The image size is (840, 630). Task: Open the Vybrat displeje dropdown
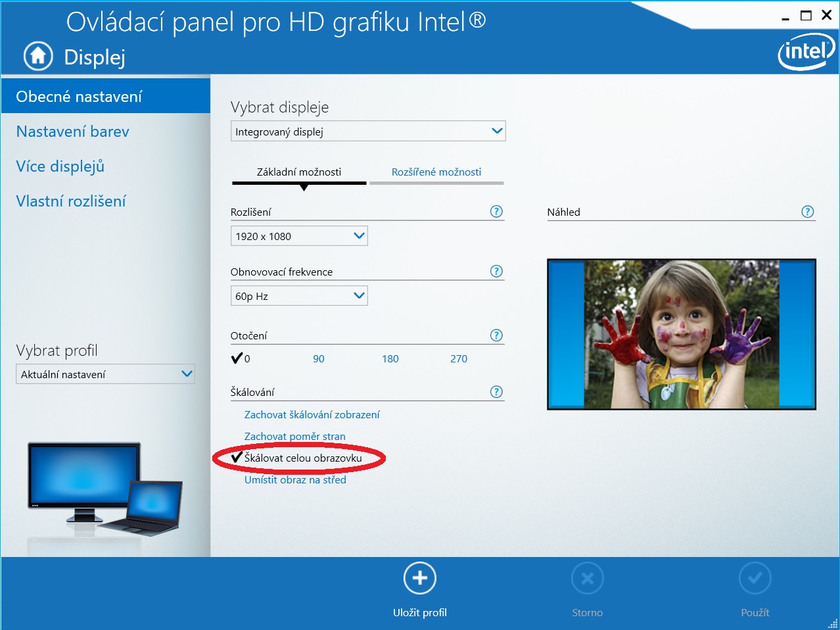(368, 132)
